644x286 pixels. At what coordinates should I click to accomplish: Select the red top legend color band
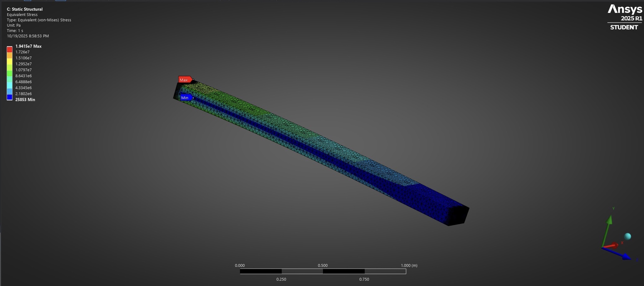click(x=10, y=50)
